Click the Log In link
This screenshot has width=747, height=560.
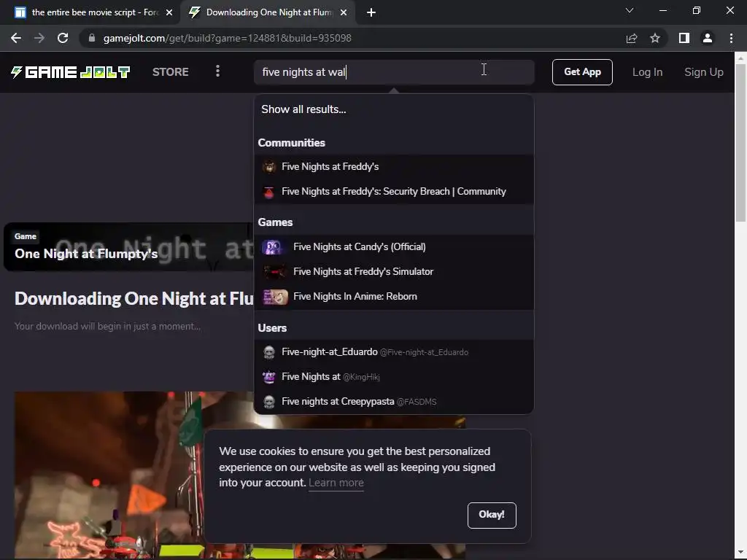click(x=647, y=72)
